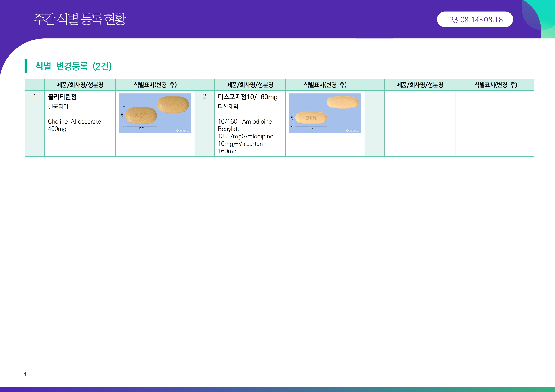Select the product name 콜리티린정
This screenshot has width=555, height=392.
click(62, 97)
